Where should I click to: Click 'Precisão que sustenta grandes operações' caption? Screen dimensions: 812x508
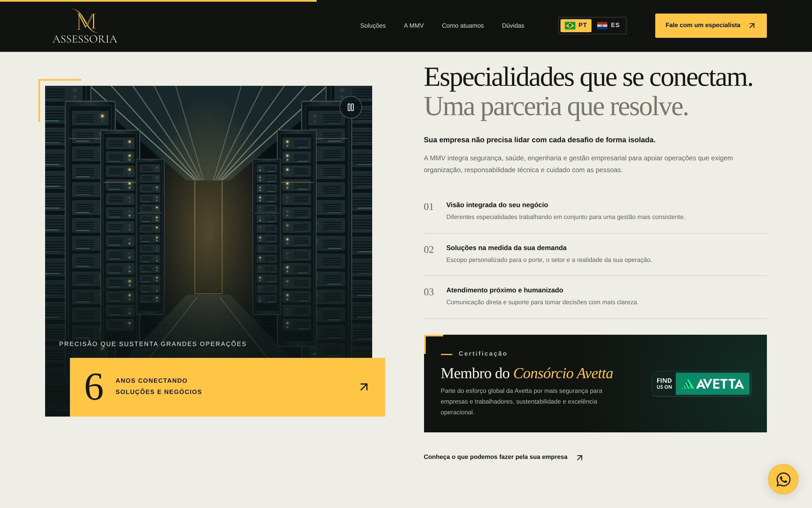(153, 344)
